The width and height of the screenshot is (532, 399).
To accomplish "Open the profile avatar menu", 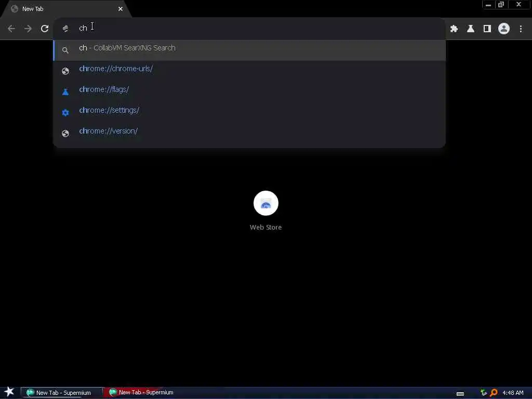I will coord(504,29).
